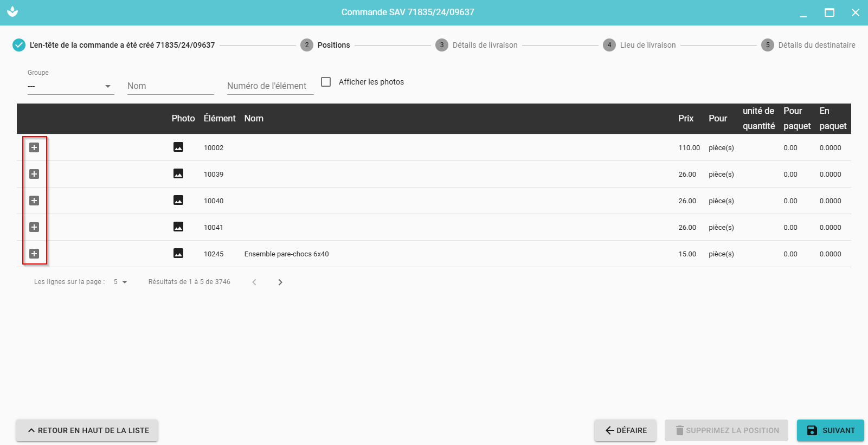Viewport: 868px width, 445px height.
Task: Open the Détails du destinataire step
Action: (808, 45)
